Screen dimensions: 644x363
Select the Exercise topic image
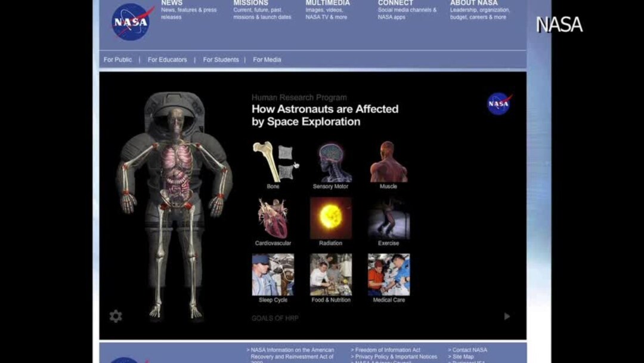(388, 219)
